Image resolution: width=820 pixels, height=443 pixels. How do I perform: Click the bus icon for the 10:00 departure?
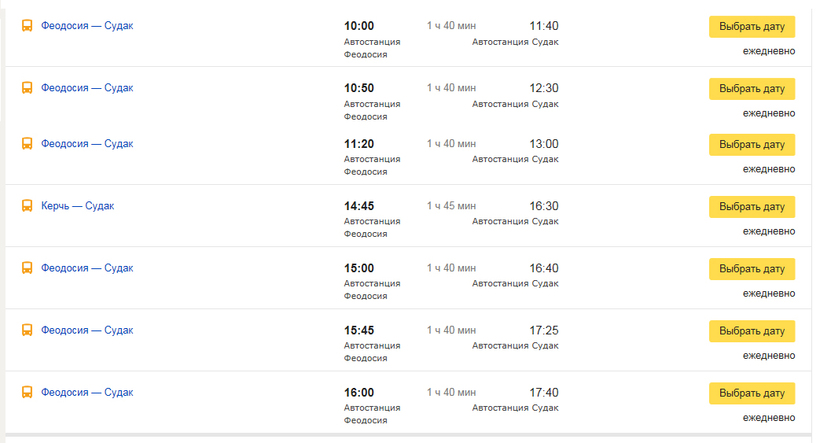(27, 26)
